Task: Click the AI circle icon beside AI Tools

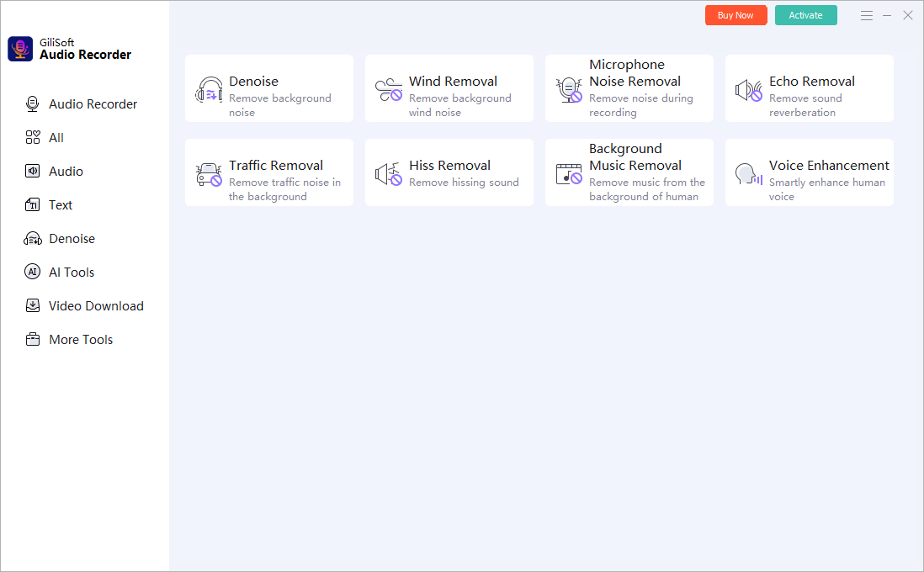Action: 33,273
